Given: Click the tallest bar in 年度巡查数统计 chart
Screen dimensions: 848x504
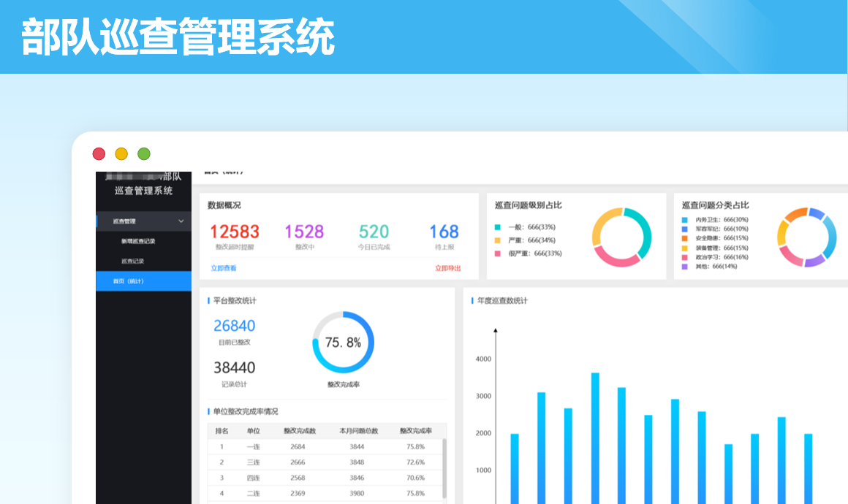Looking at the screenshot, I should click(x=595, y=438).
